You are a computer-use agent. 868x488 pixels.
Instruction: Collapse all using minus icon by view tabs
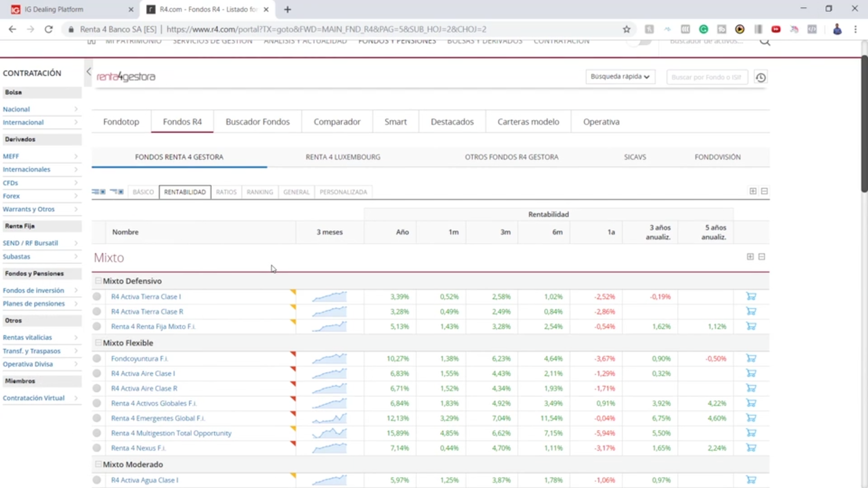(x=764, y=191)
